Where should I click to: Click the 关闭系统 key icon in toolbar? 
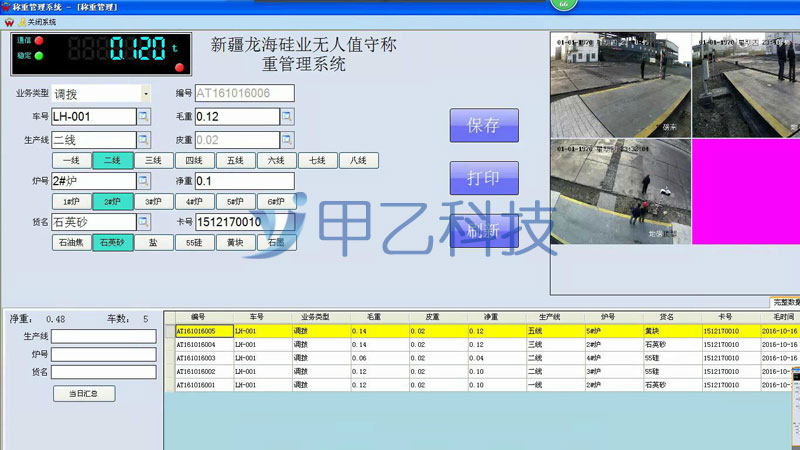pyautogui.click(x=22, y=21)
